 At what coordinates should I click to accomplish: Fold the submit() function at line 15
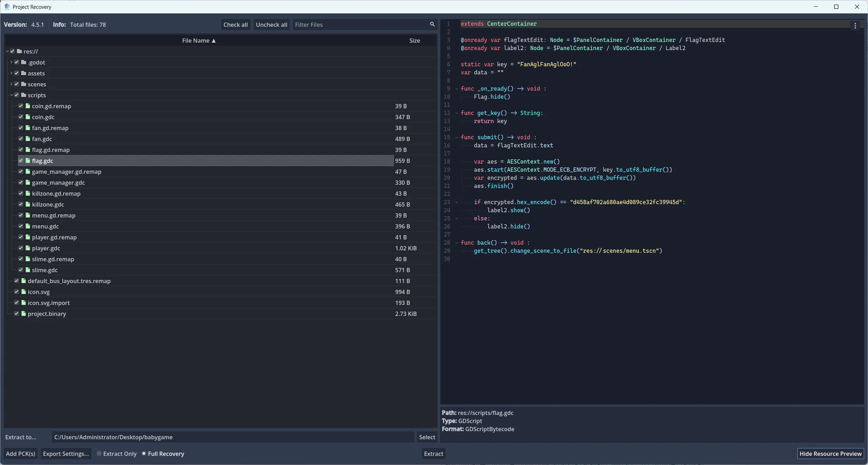pyautogui.click(x=457, y=137)
